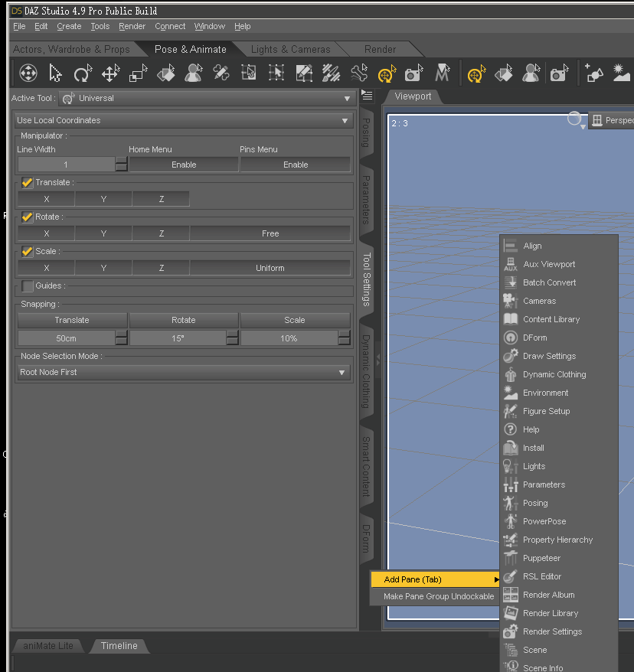634x672 pixels.
Task: Click the 10% scale snap value
Action: (x=289, y=338)
